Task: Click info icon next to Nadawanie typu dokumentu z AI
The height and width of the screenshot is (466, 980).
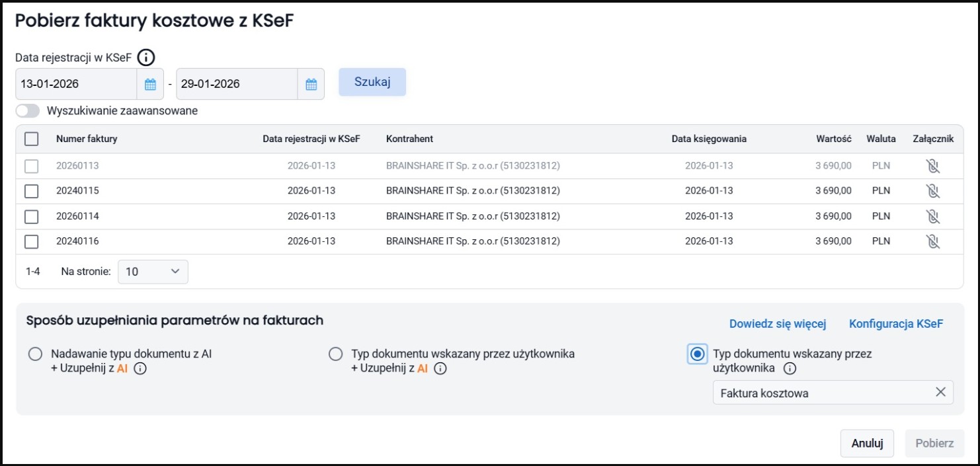Action: pyautogui.click(x=140, y=369)
